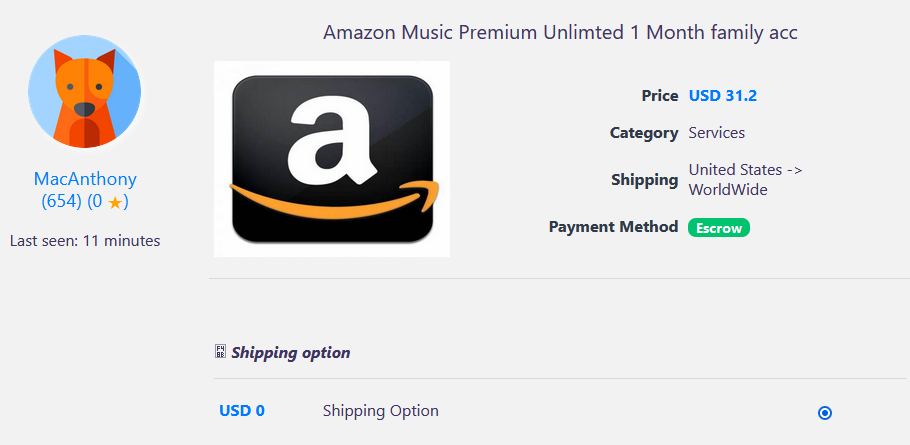Image resolution: width=910 pixels, height=445 pixels.
Task: Click the (654) seller feedback count
Action: click(x=61, y=201)
